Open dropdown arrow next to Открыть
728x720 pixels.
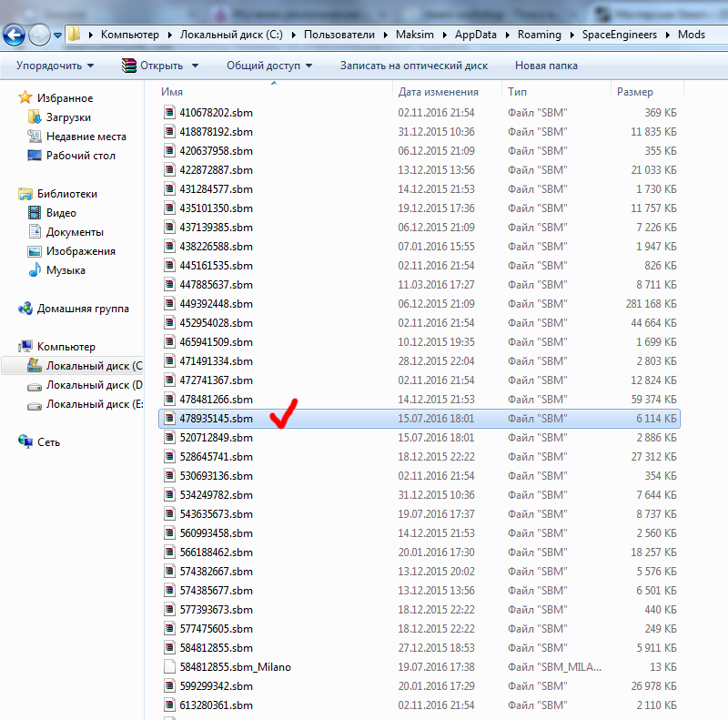click(x=195, y=66)
